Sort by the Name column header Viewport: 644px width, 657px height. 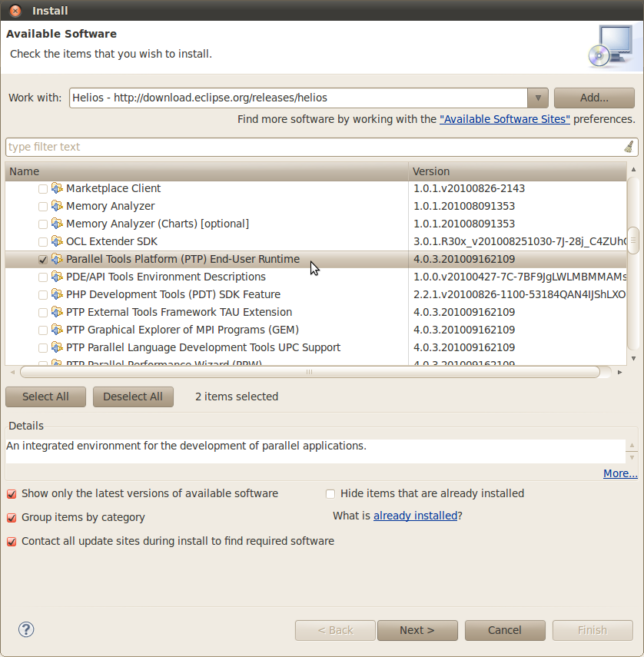click(x=207, y=171)
